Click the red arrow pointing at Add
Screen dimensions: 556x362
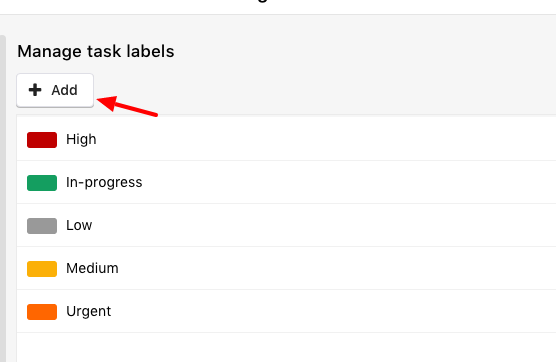pyautogui.click(x=127, y=105)
